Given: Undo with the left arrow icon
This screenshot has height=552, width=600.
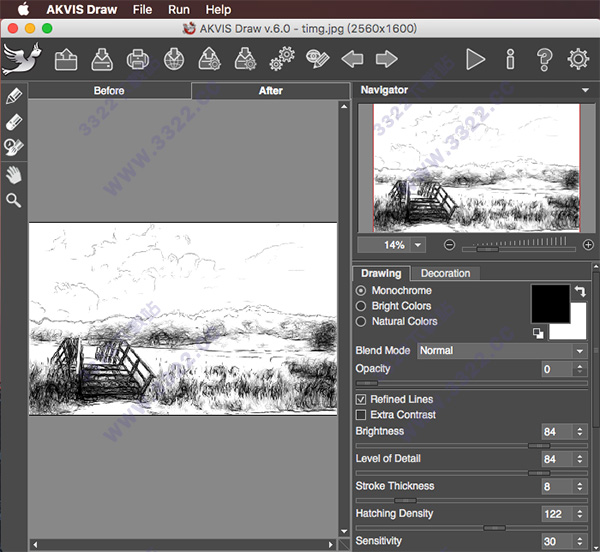Looking at the screenshot, I should click(352, 59).
